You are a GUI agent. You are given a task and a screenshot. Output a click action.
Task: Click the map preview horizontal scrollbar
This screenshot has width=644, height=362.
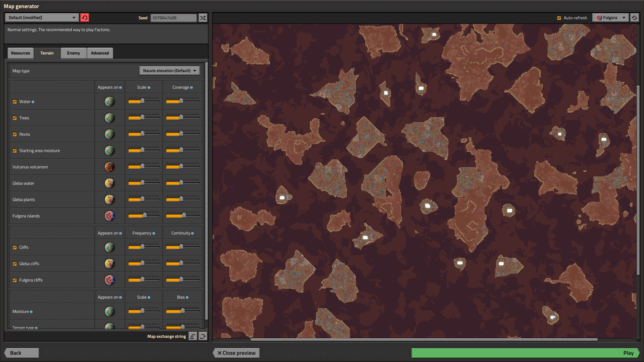point(424,340)
